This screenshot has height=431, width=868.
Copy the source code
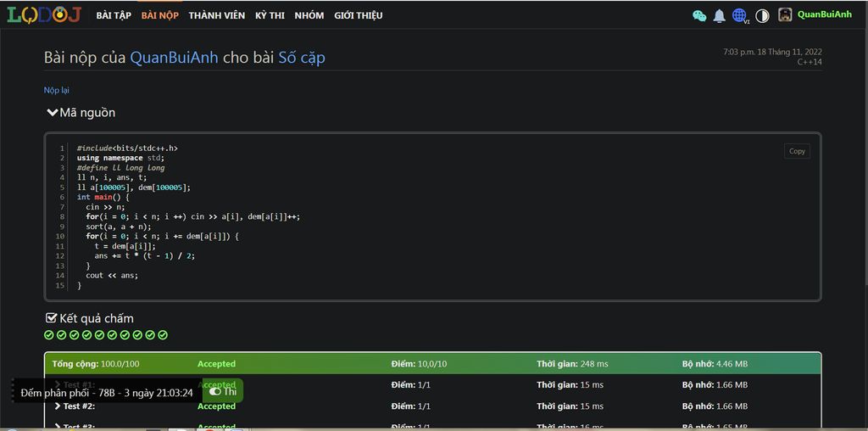coord(797,151)
